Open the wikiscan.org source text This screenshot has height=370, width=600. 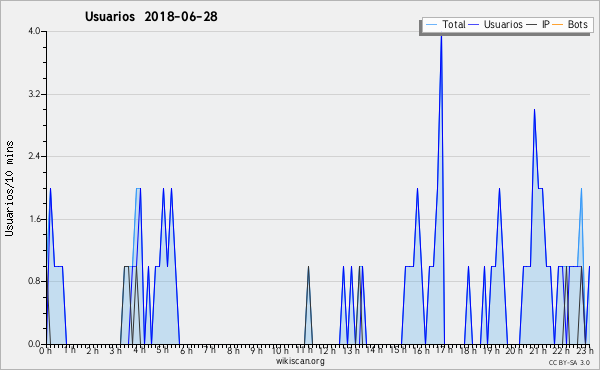300,361
